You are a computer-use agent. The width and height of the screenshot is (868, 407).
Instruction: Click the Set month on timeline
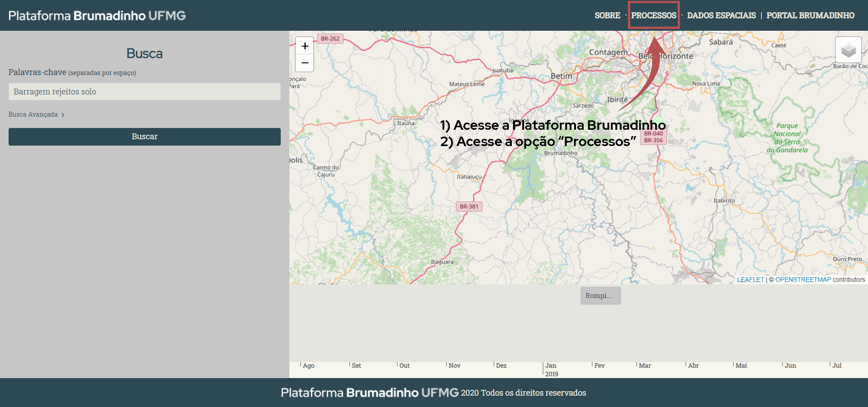356,365
